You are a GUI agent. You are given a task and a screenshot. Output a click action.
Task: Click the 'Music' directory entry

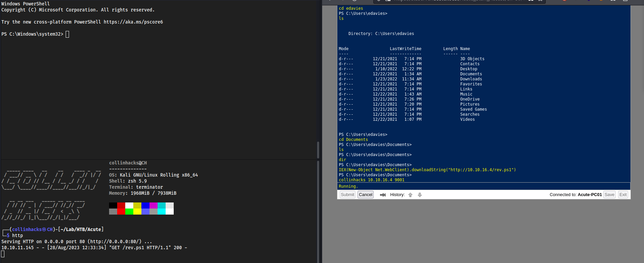pyautogui.click(x=466, y=94)
